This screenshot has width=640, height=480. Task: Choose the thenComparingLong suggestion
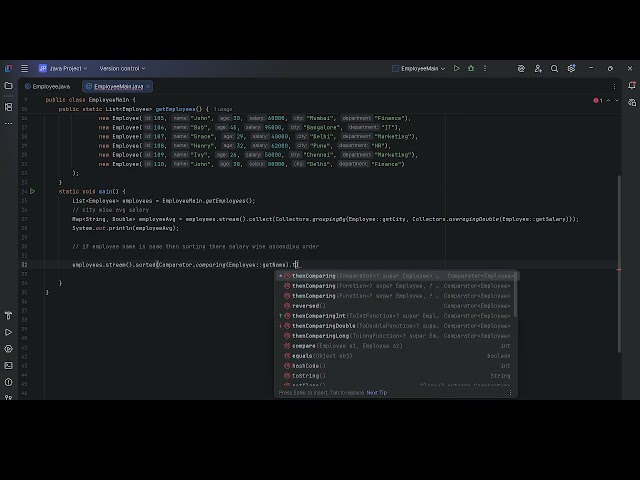tap(397, 336)
